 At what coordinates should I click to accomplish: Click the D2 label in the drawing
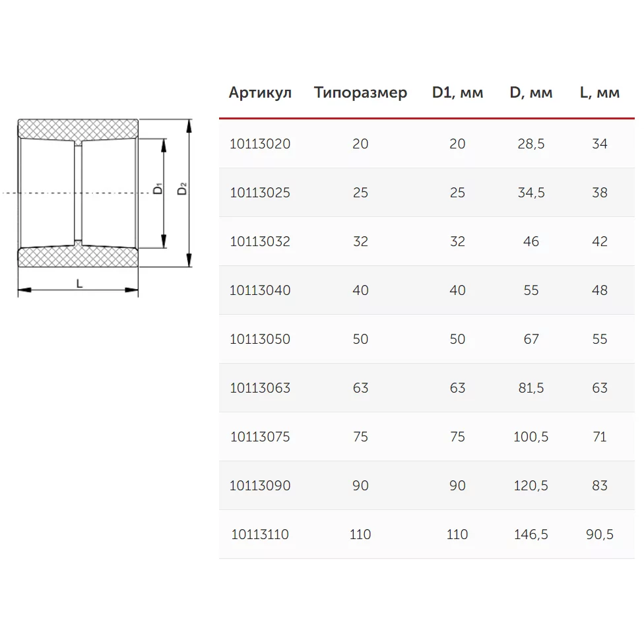[181, 189]
